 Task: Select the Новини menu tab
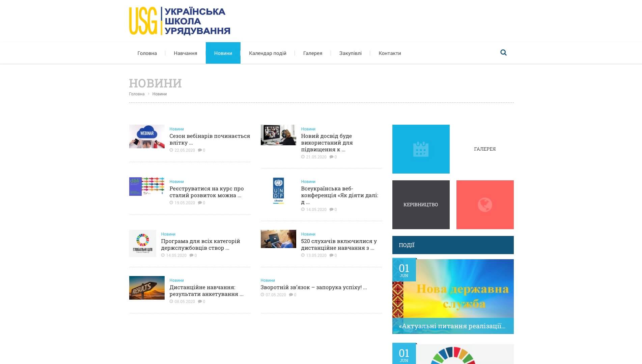coord(223,53)
